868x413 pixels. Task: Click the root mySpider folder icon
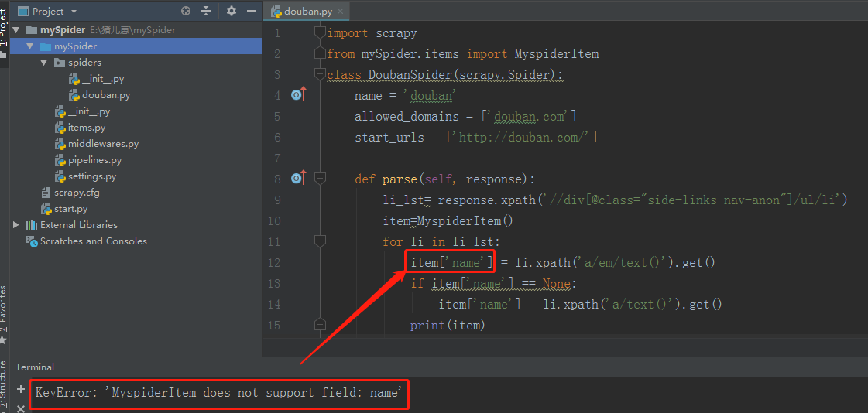tap(31, 30)
